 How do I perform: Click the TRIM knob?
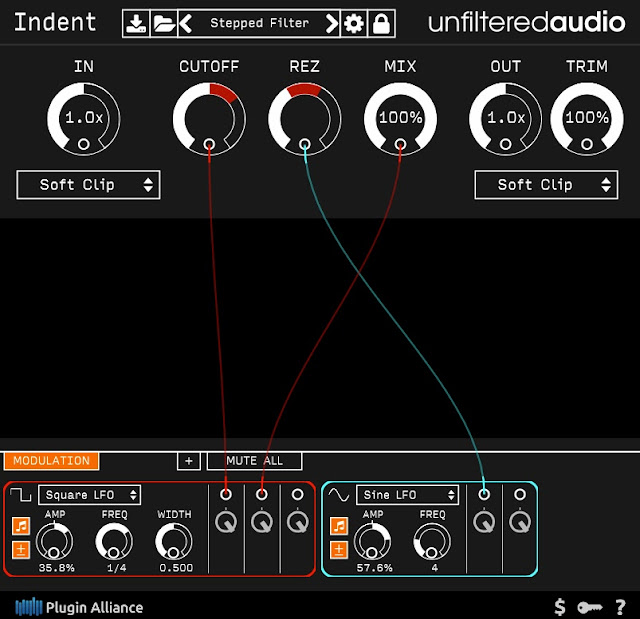pyautogui.click(x=587, y=119)
